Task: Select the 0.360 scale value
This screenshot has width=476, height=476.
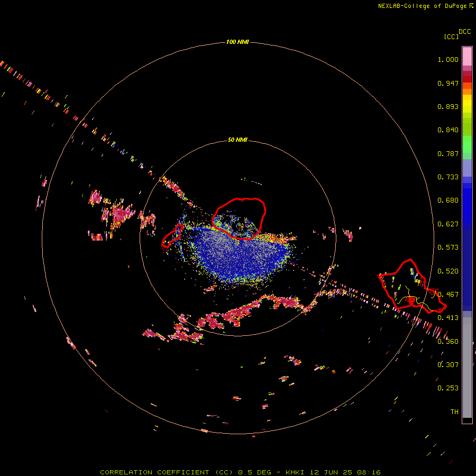Action: (448, 342)
